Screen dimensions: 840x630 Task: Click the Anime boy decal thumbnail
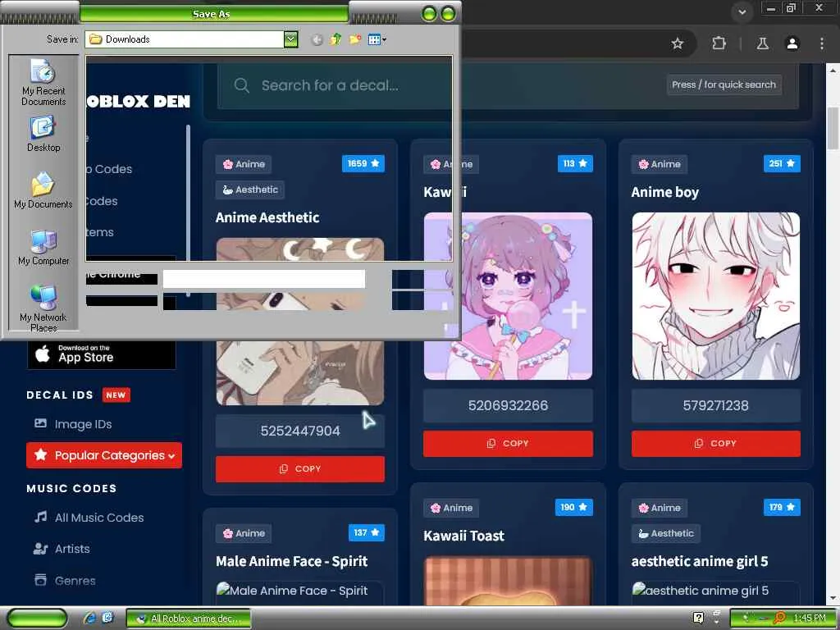715,296
